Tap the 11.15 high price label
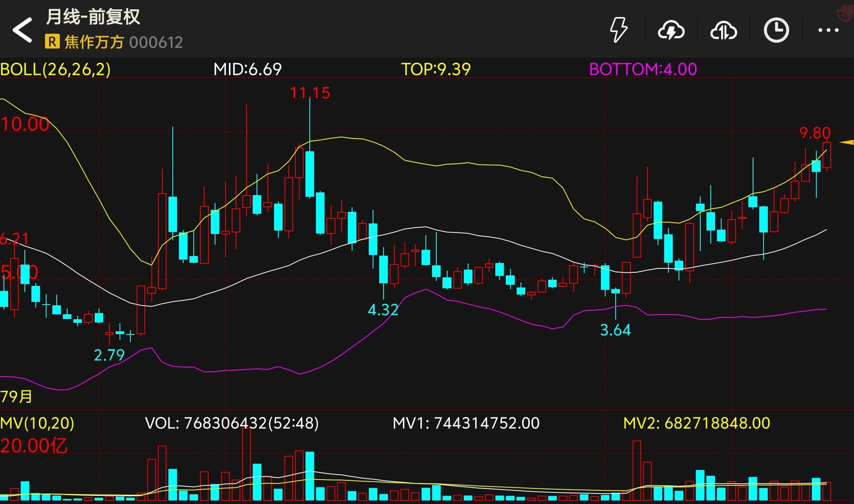 coord(310,93)
